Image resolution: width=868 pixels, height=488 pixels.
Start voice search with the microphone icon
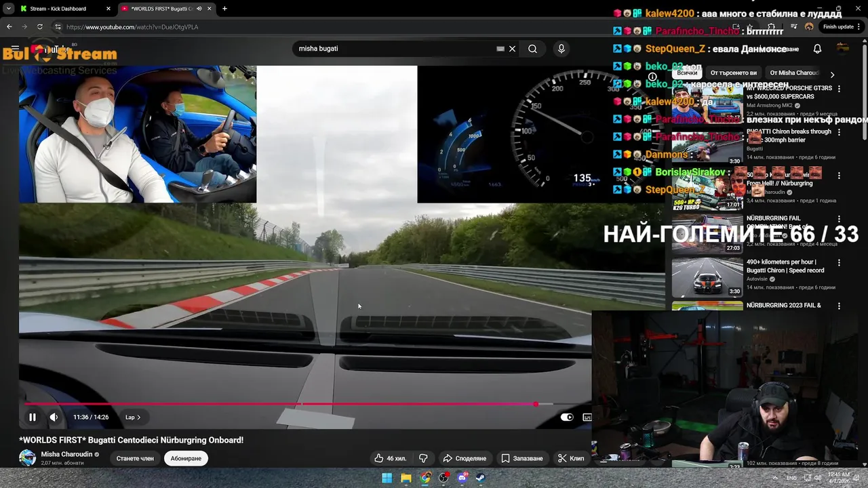(x=561, y=49)
